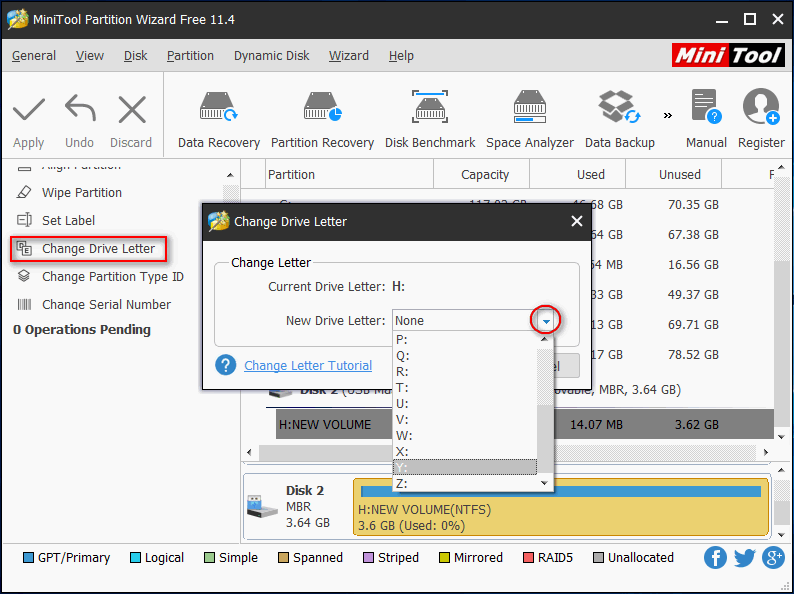The height and width of the screenshot is (594, 794).
Task: Expand the New Drive Letter dropdown arrow
Action: click(x=546, y=321)
